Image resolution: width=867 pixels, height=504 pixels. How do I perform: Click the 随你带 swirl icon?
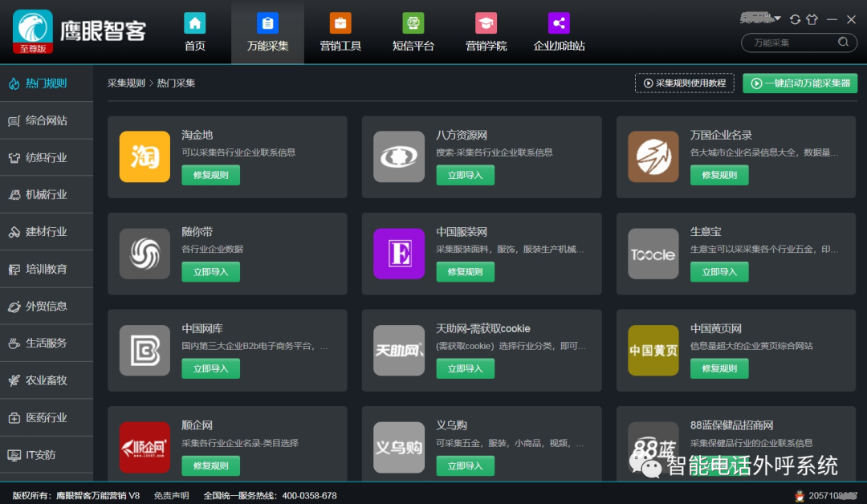coord(144,254)
